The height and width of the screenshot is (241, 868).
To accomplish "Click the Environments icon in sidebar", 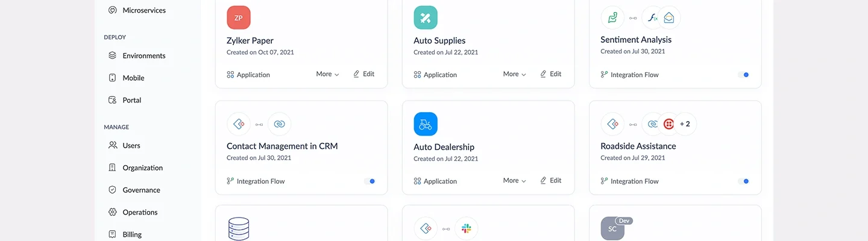I will click(x=112, y=55).
